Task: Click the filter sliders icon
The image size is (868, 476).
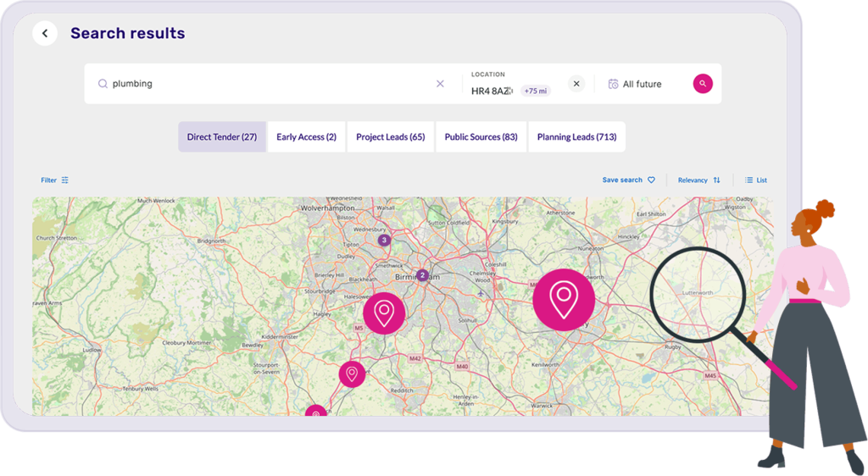Action: 64,180
